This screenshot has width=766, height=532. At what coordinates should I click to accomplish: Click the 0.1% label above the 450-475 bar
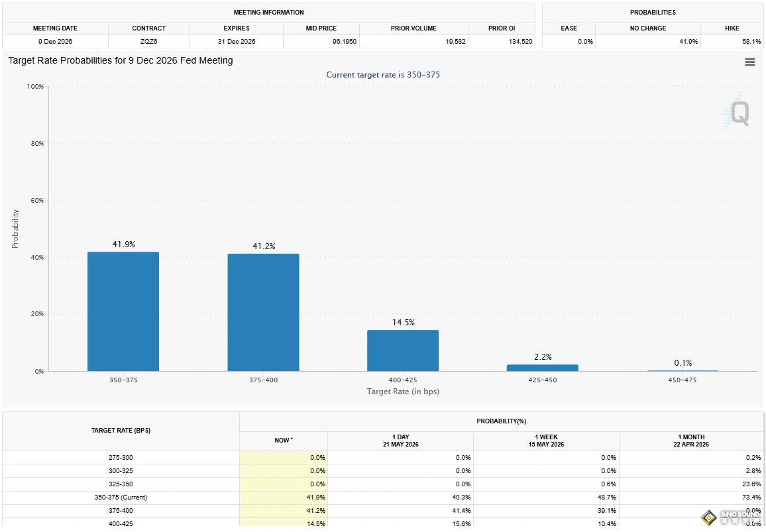683,363
